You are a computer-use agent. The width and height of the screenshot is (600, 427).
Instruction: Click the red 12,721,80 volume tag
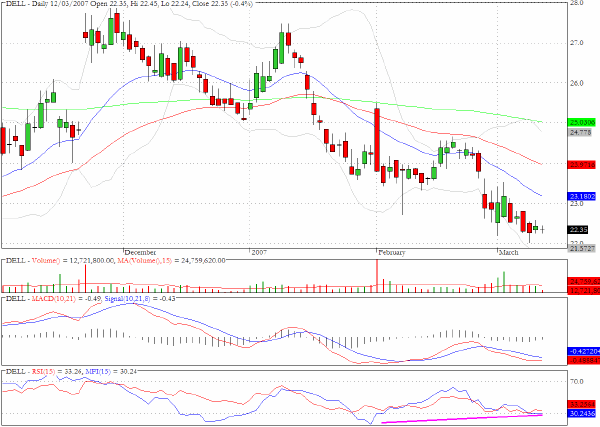point(584,291)
